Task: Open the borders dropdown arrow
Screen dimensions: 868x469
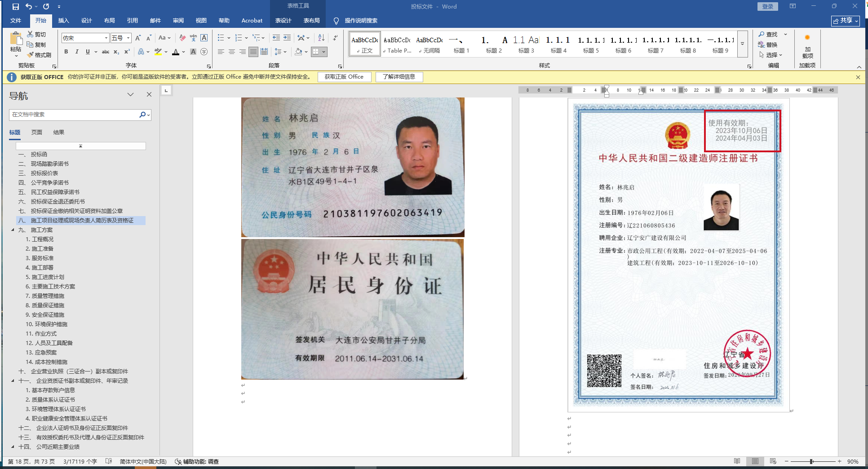Action: (323, 52)
